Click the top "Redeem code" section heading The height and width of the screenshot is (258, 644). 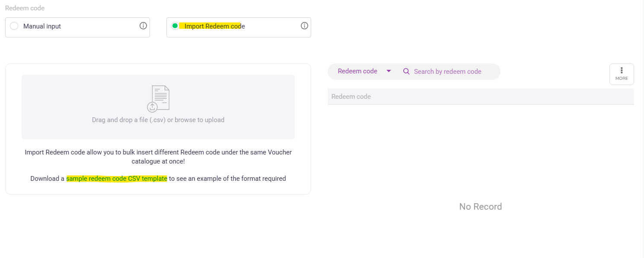pos(25,8)
